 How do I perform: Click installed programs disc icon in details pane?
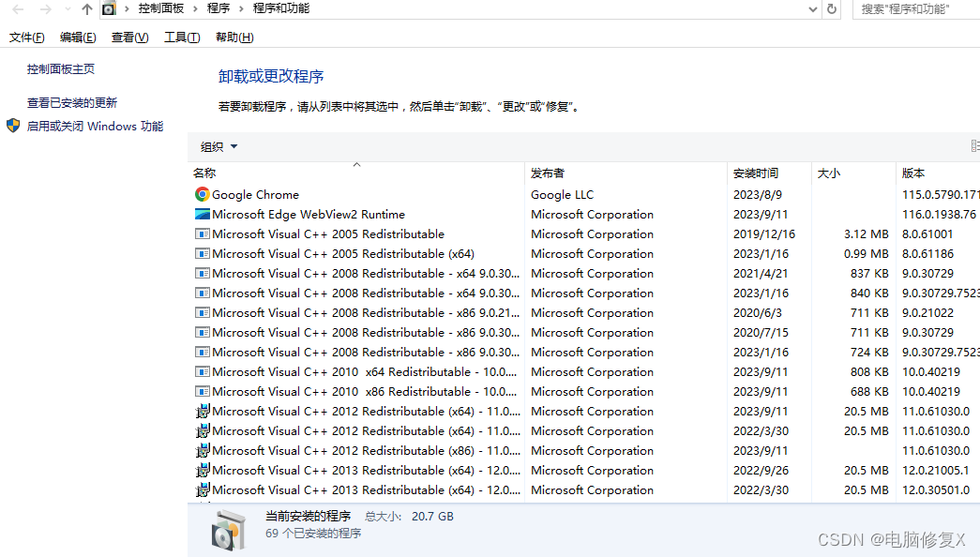click(x=228, y=530)
